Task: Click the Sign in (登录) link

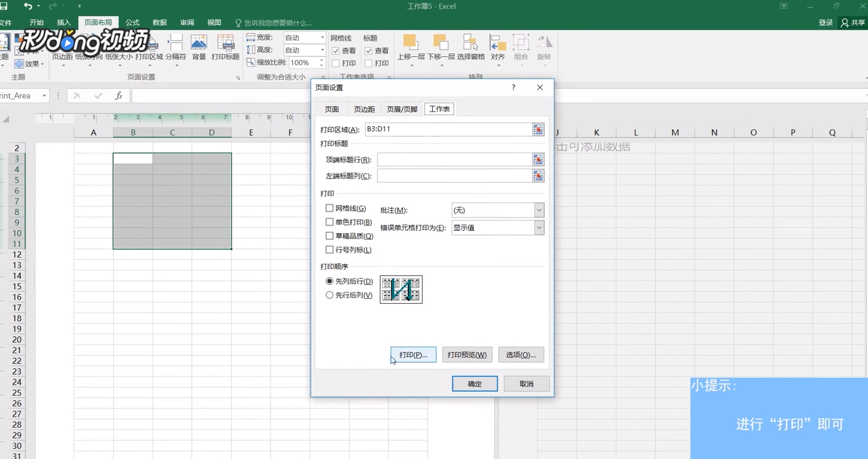Action: [826, 23]
